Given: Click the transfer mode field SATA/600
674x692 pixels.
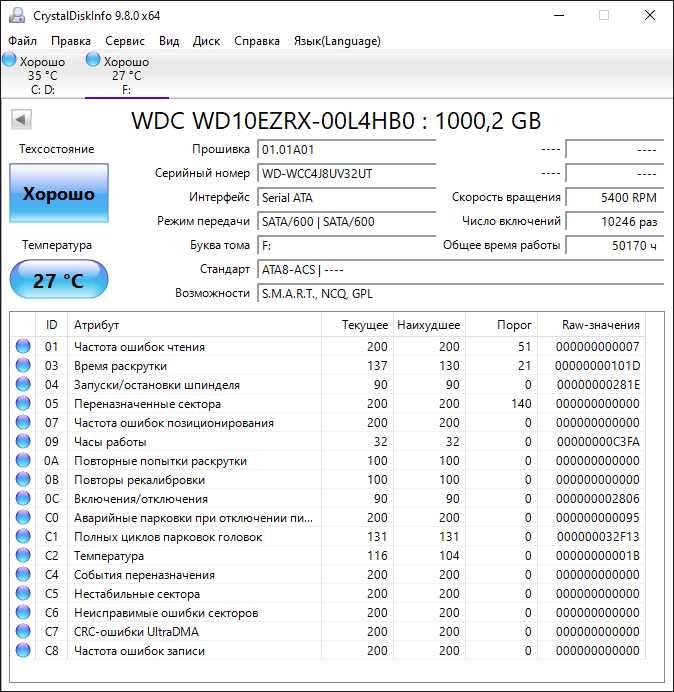Looking at the screenshot, I should click(346, 221).
